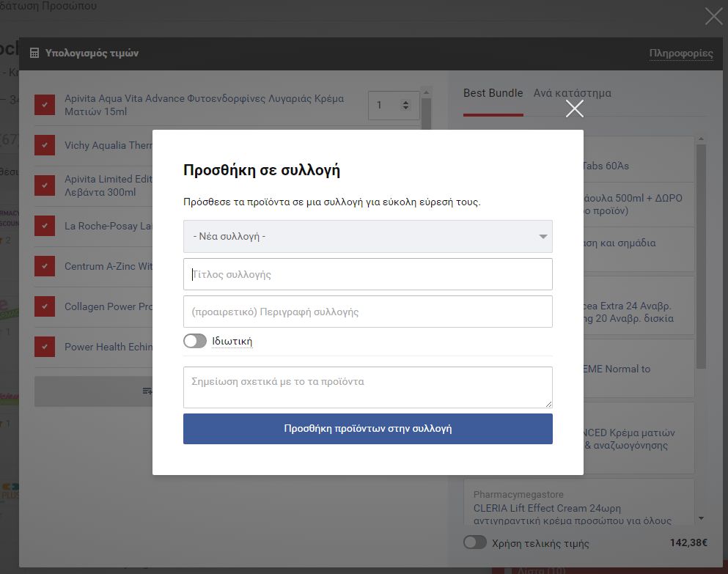Click the Περιγραφή συλλογής optional description field
Screen dimensions: 728x574
pyautogui.click(x=367, y=312)
